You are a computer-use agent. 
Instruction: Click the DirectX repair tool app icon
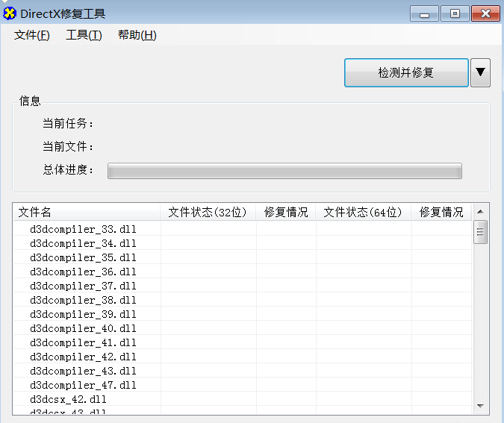10,14
